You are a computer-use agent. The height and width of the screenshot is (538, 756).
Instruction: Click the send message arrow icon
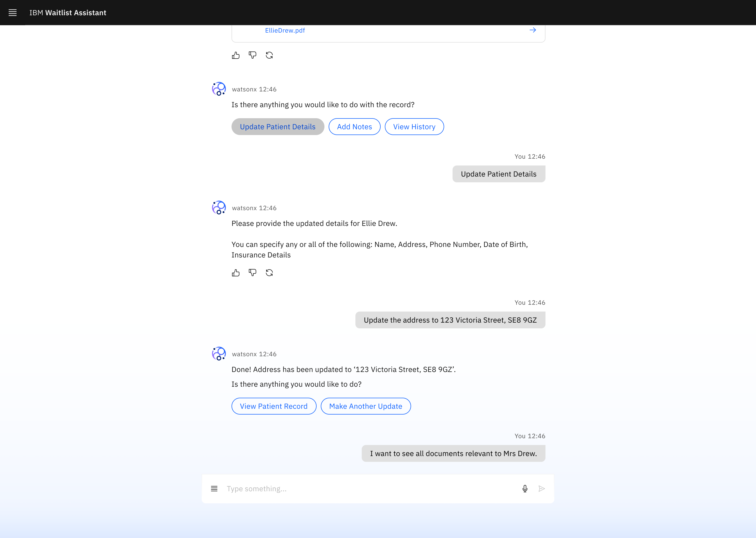(x=542, y=489)
